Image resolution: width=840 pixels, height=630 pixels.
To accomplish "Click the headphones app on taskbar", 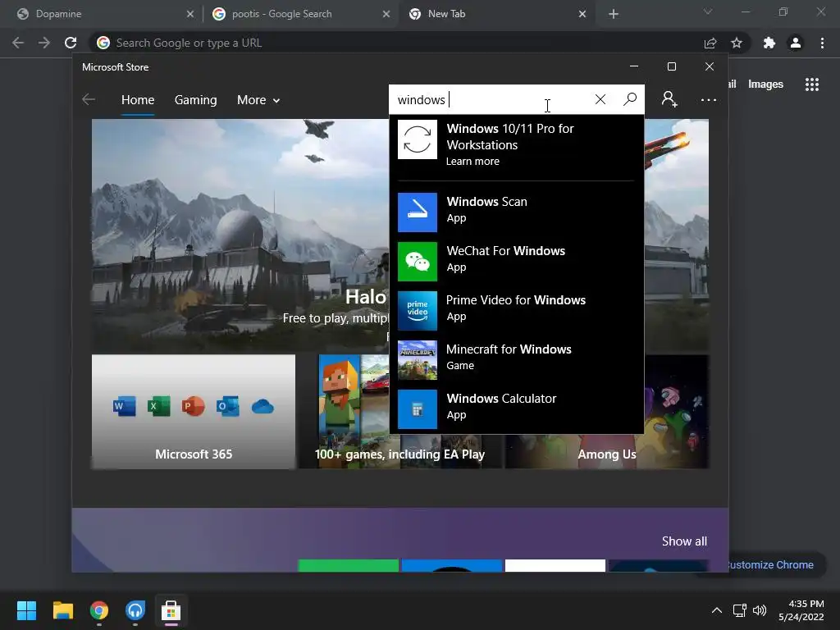I will pos(135,610).
